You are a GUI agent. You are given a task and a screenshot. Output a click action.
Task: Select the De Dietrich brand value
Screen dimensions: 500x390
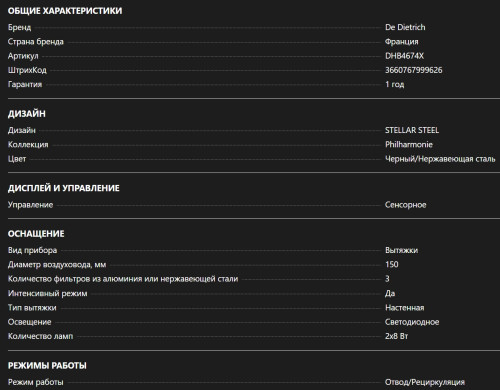pos(405,27)
